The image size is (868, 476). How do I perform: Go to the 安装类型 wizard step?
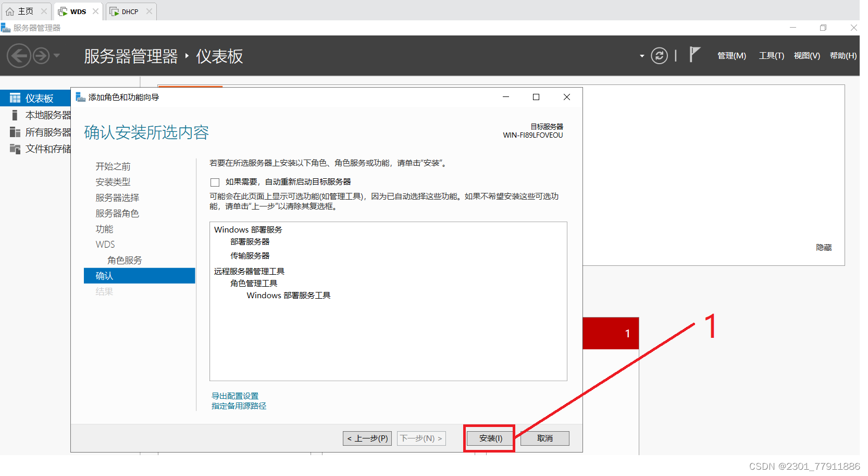click(113, 182)
